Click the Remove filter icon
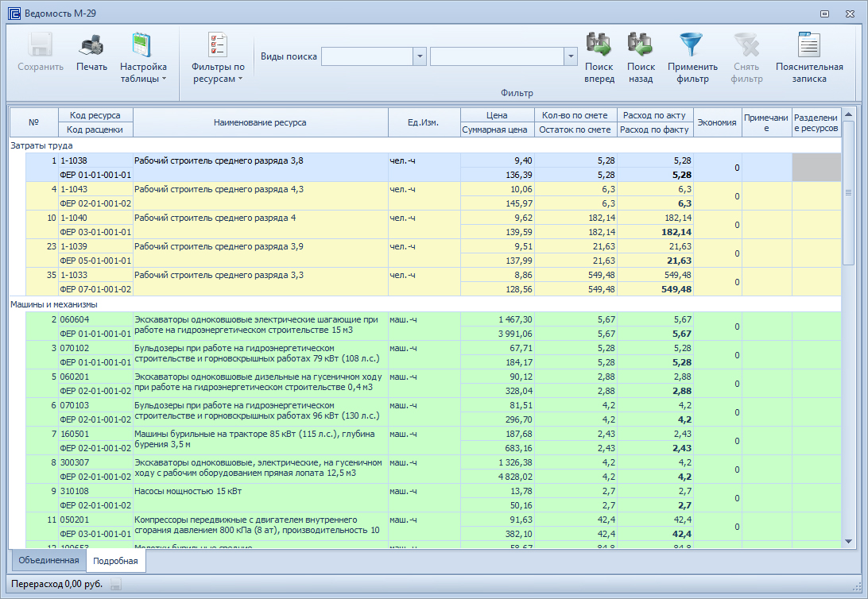 tap(746, 44)
